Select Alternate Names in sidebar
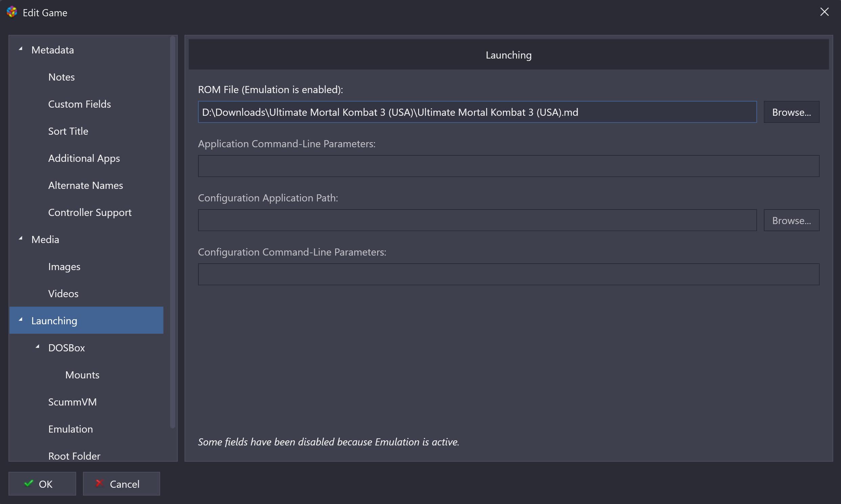 click(86, 185)
